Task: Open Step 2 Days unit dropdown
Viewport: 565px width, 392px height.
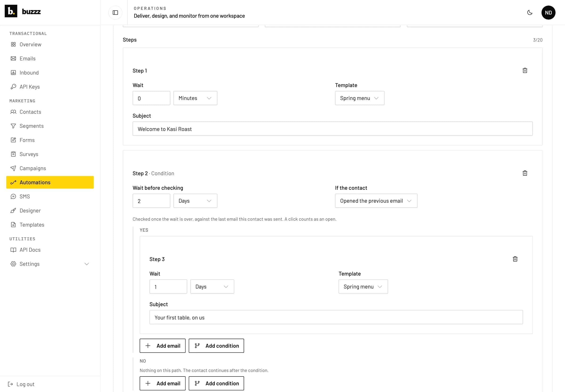Action: pyautogui.click(x=195, y=201)
